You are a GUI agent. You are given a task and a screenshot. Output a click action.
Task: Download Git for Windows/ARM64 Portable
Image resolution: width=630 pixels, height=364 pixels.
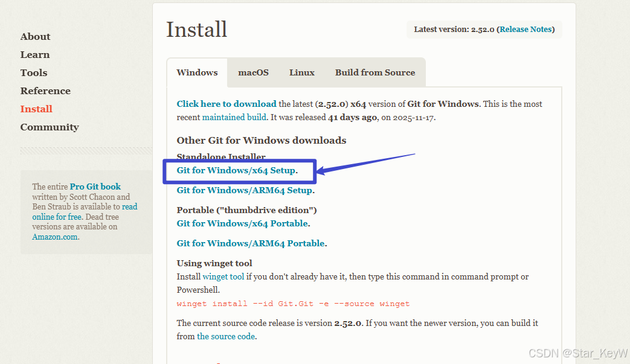pyautogui.click(x=251, y=243)
